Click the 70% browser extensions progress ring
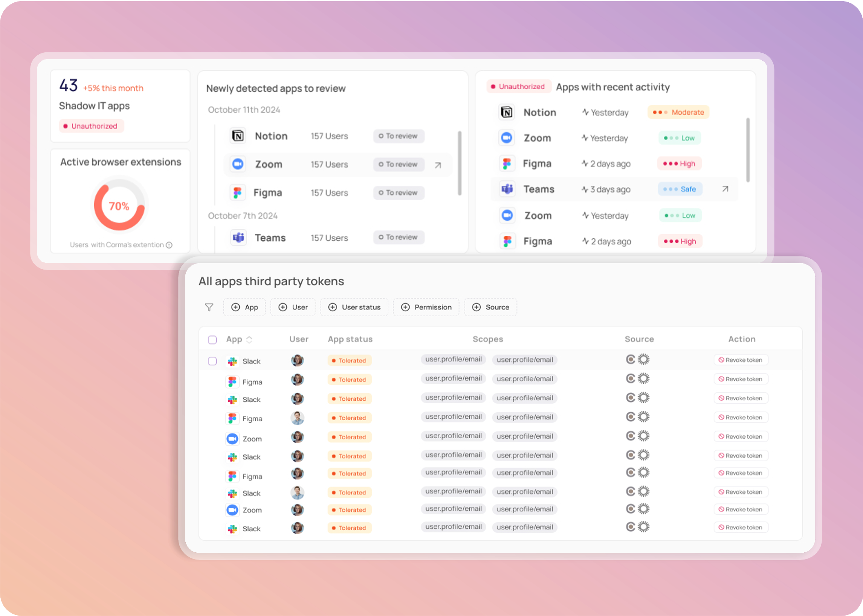Viewport: 863px width, 616px height. pyautogui.click(x=119, y=205)
